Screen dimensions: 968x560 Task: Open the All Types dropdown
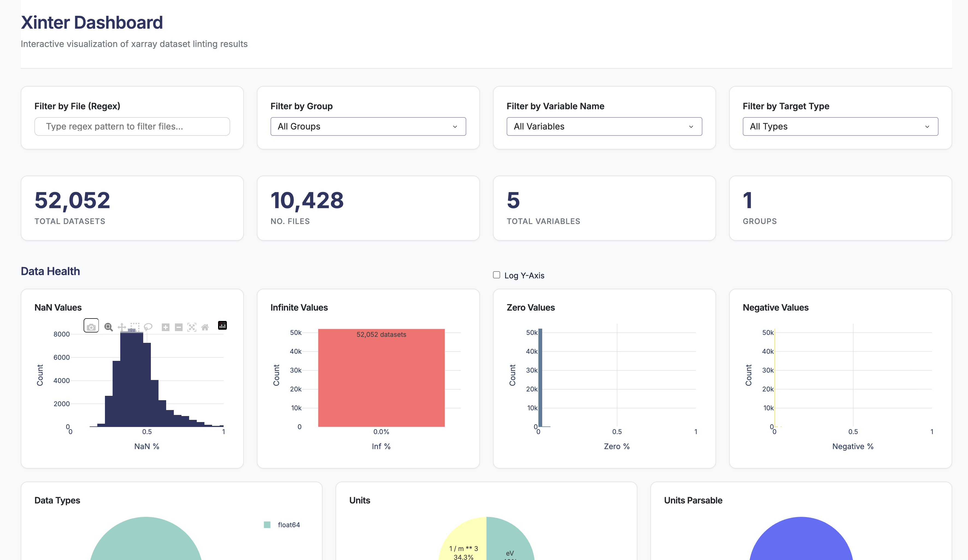click(x=840, y=126)
